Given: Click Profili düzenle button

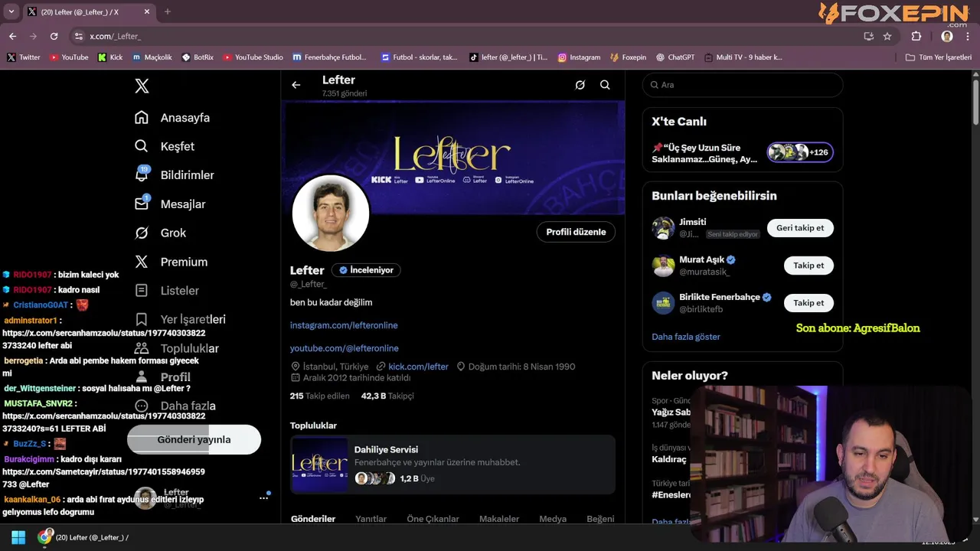Looking at the screenshot, I should coord(576,232).
